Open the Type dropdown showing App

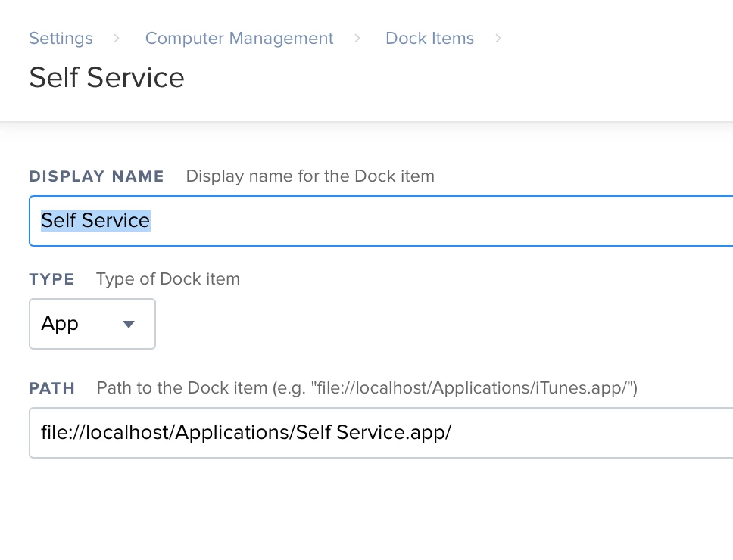point(92,324)
